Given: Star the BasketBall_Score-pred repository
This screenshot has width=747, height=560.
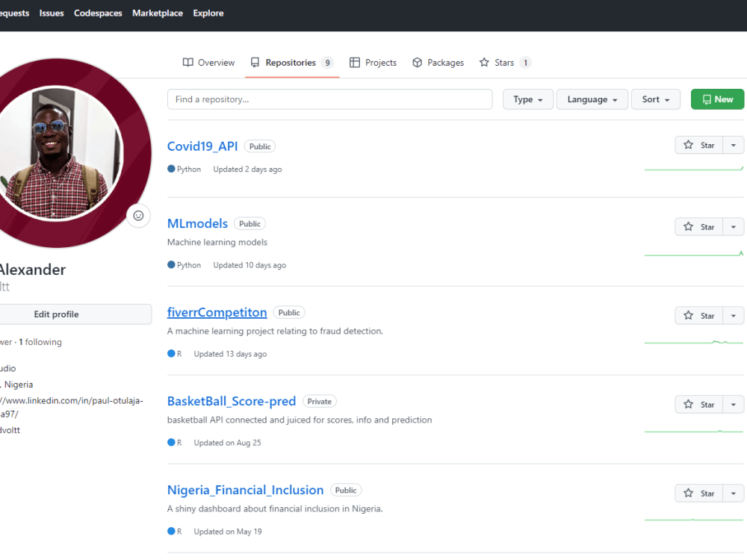Looking at the screenshot, I should point(699,404).
